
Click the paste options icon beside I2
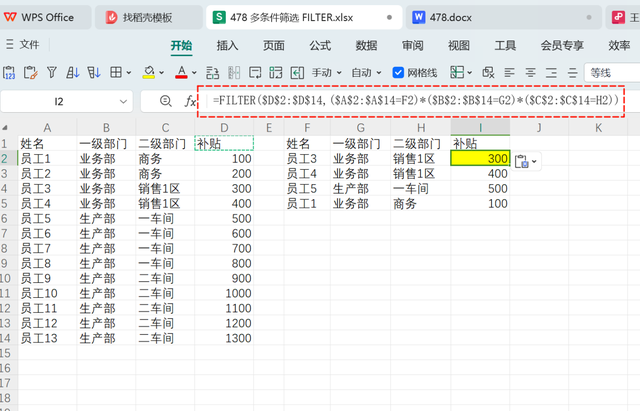pyautogui.click(x=522, y=162)
